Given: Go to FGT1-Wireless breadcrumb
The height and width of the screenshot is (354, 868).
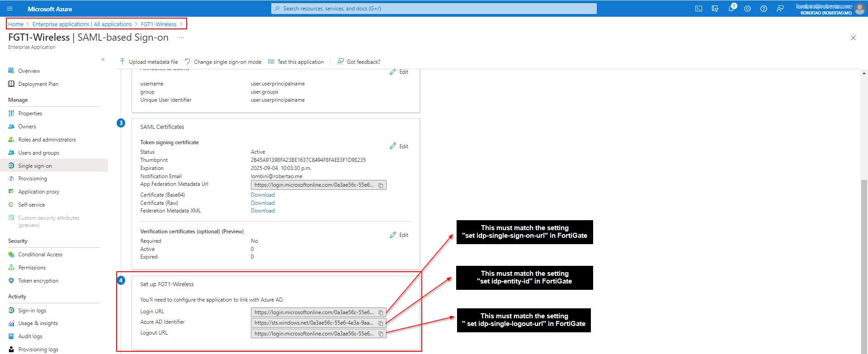Looking at the screenshot, I should (158, 24).
